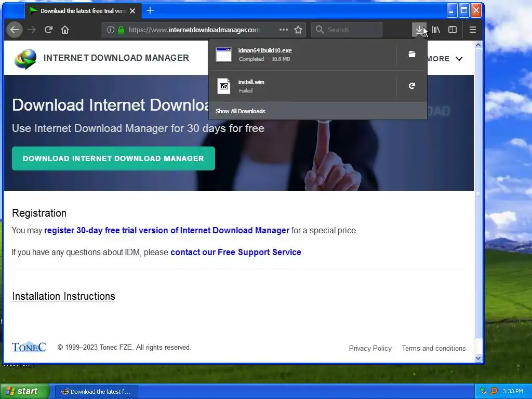This screenshot has height=399, width=532.
Task: Open the Library bookshelf icon
Action: [x=436, y=30]
